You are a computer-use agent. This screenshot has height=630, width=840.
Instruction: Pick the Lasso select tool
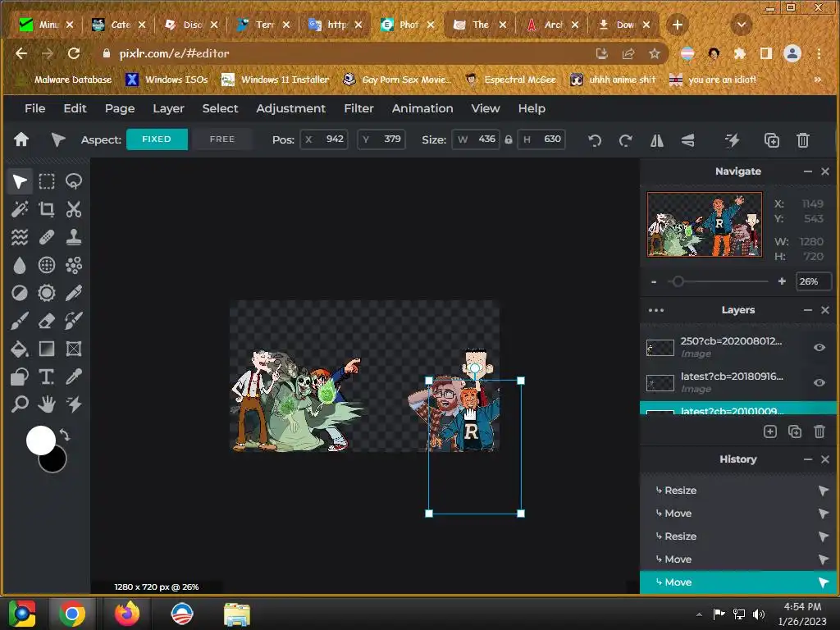[74, 181]
